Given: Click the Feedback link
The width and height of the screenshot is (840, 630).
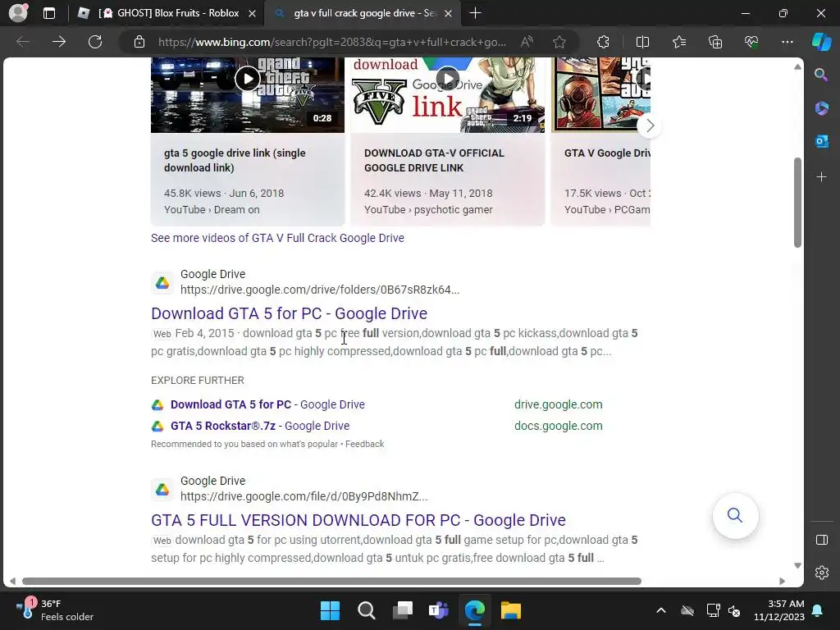Looking at the screenshot, I should pos(364,444).
